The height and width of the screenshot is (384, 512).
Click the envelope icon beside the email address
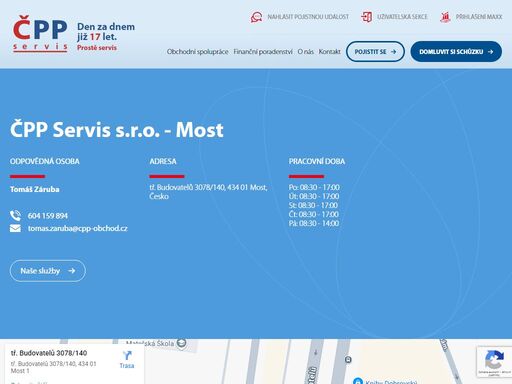[15, 228]
